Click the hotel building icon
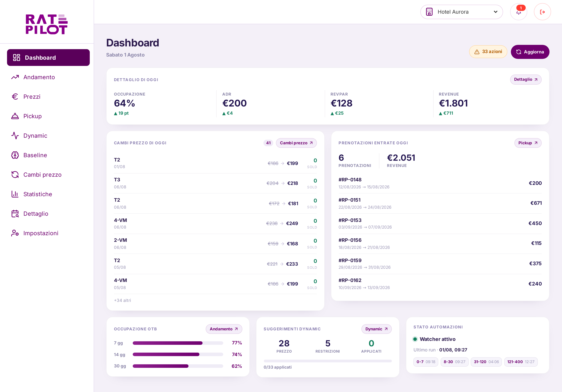Viewport: 562px width, 392px height. [x=429, y=12]
